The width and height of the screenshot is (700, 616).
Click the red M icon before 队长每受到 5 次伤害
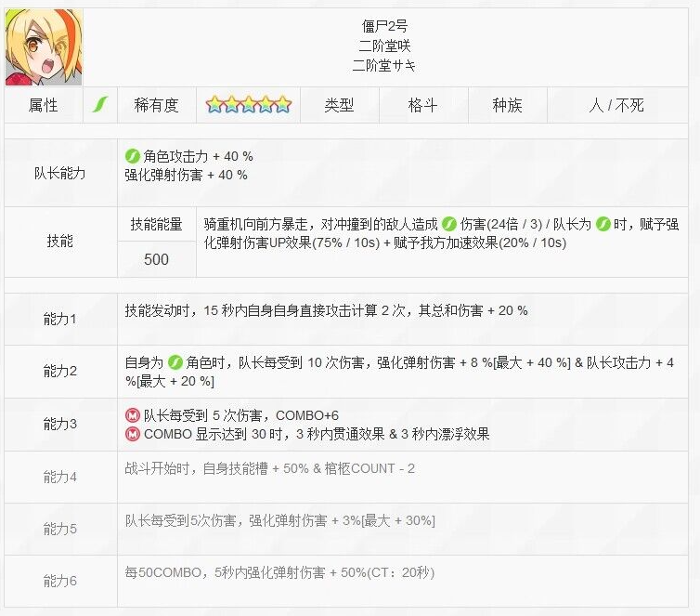pos(133,415)
